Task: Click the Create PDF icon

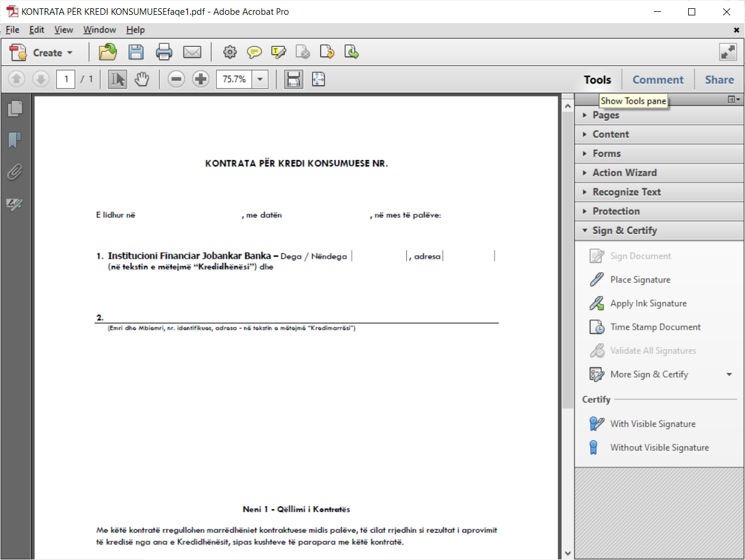Action: tap(19, 53)
